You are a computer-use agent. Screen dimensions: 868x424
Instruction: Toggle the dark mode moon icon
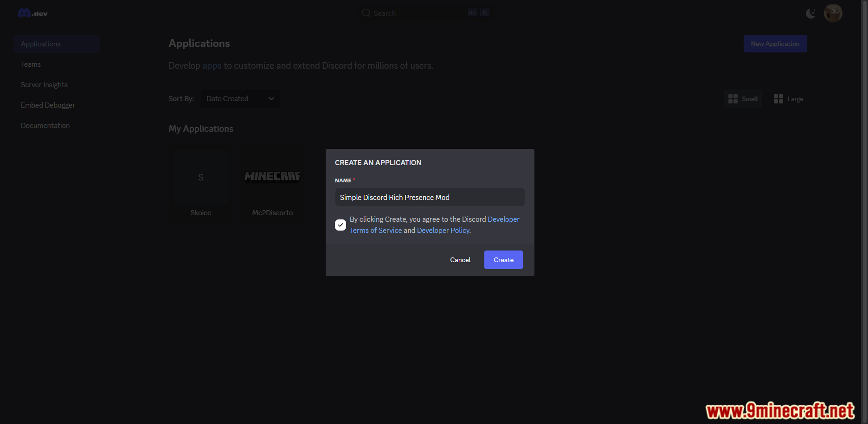[810, 13]
